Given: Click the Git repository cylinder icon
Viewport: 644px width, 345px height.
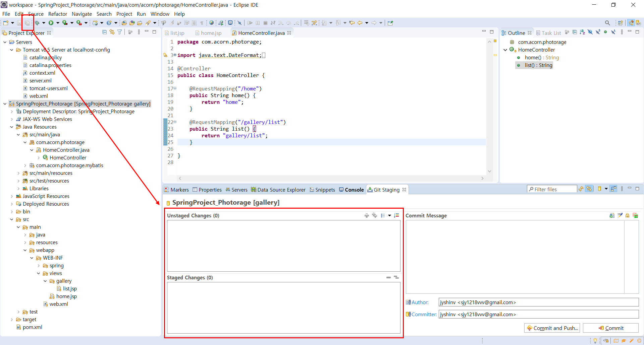Looking at the screenshot, I should point(599,189).
